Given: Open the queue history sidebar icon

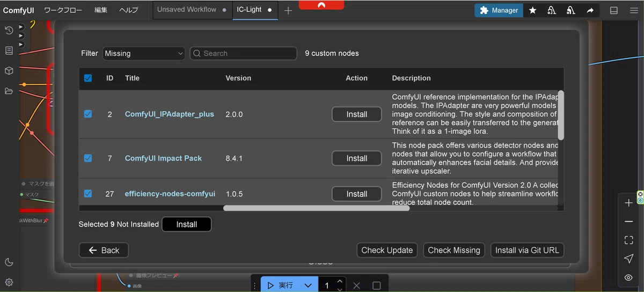Looking at the screenshot, I should pos(9,31).
